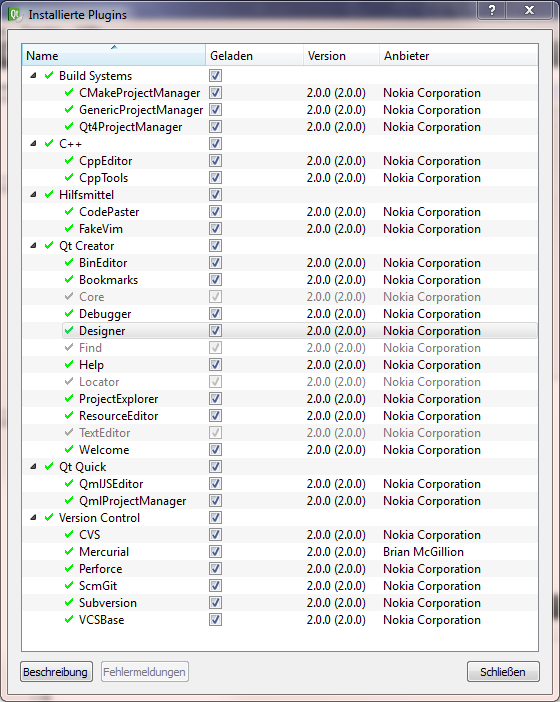Click the green checkmark beside Hilfsmittel group
560x702 pixels.
(x=49, y=194)
